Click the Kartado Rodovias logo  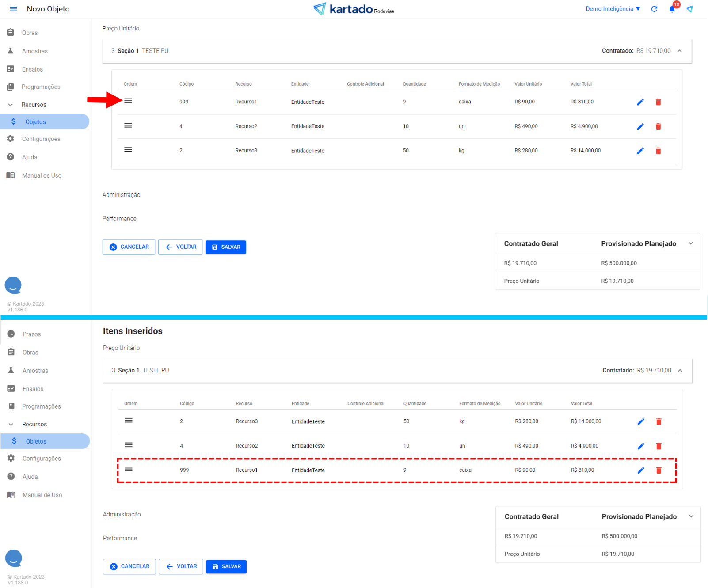[x=354, y=9]
